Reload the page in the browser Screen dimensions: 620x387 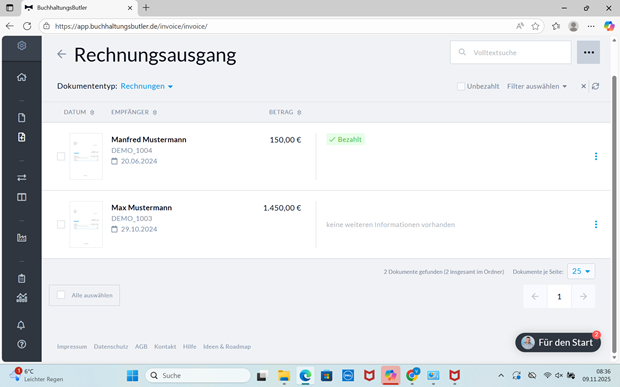[x=27, y=26]
